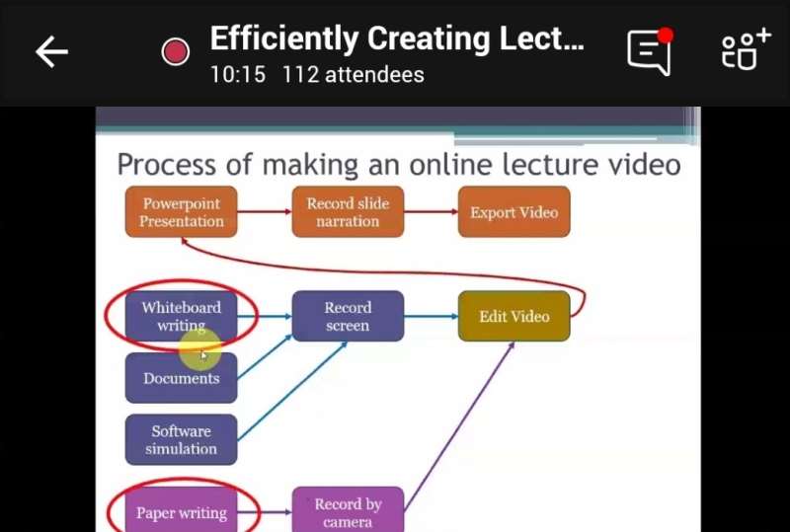This screenshot has height=532, width=790.
Task: Open meeting details via 'Efficiently Creating Lect...' title
Action: (397, 38)
